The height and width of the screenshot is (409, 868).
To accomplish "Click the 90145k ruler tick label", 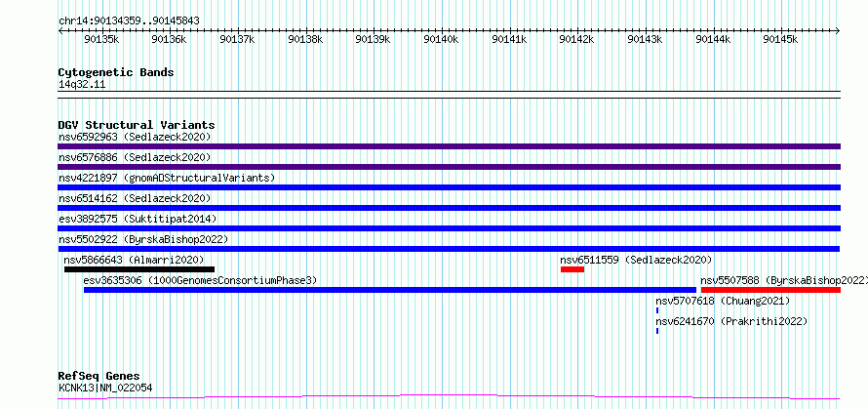I will pyautogui.click(x=780, y=39).
